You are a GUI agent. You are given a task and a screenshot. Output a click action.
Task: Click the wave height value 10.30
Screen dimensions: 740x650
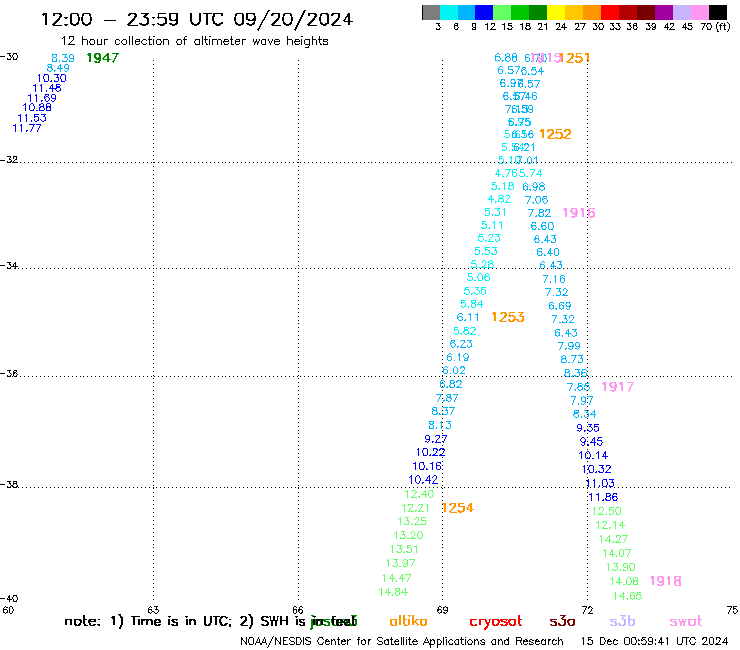pos(52,78)
